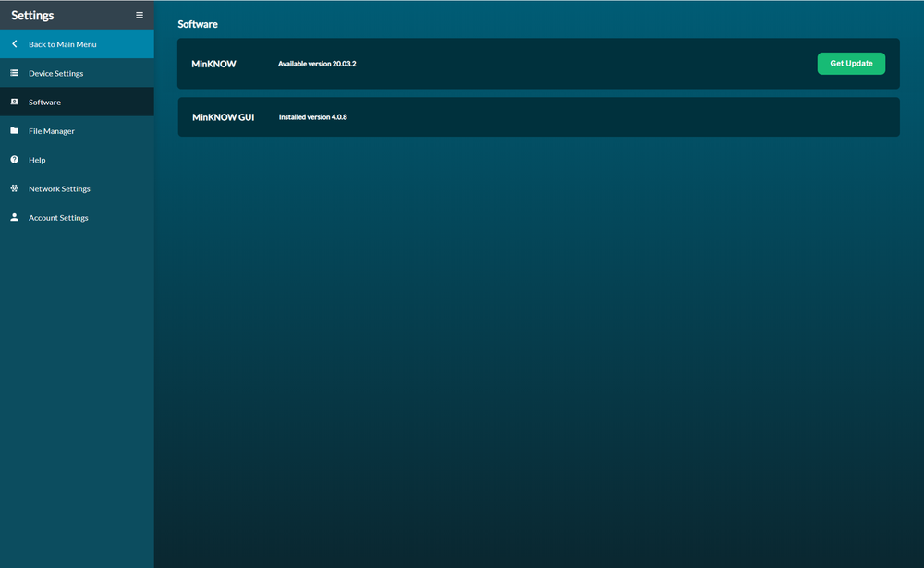This screenshot has width=924, height=568.
Task: Open the File Manager section
Action: [x=77, y=131]
